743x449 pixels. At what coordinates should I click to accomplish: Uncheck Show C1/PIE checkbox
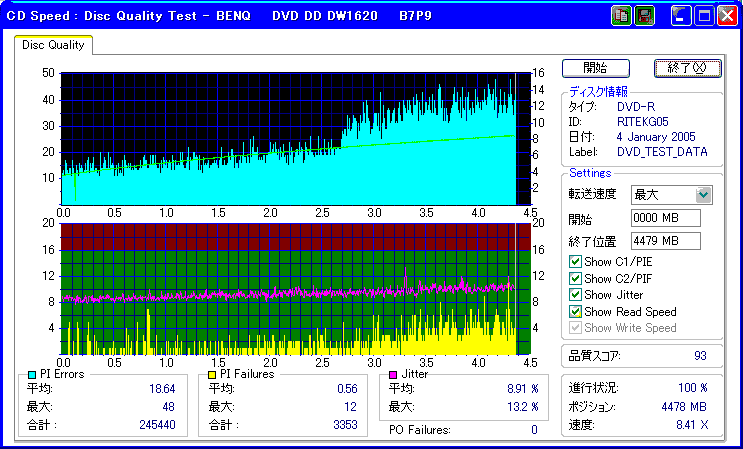(575, 261)
